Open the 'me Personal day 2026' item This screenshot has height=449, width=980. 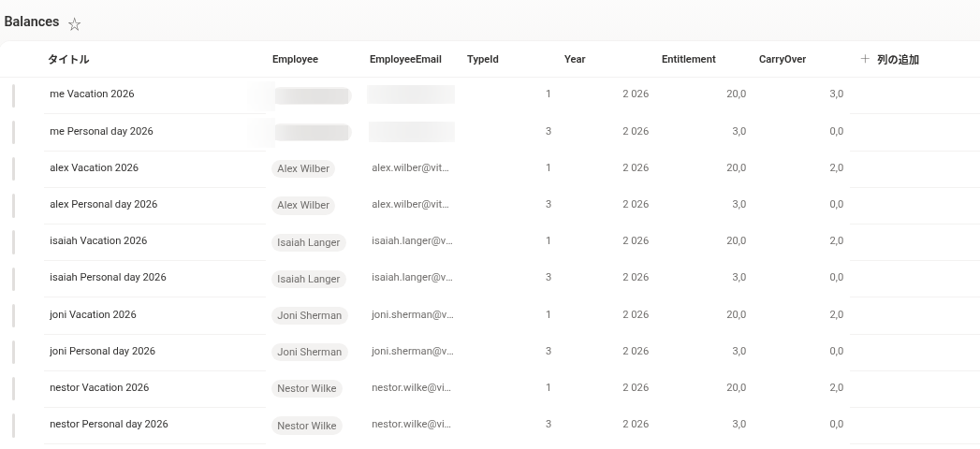(x=101, y=131)
